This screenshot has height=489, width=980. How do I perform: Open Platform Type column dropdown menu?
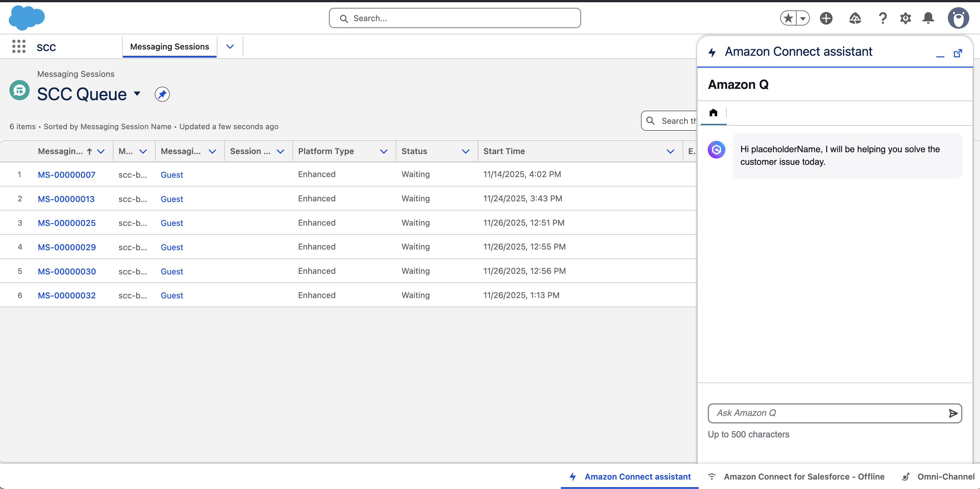(x=383, y=151)
